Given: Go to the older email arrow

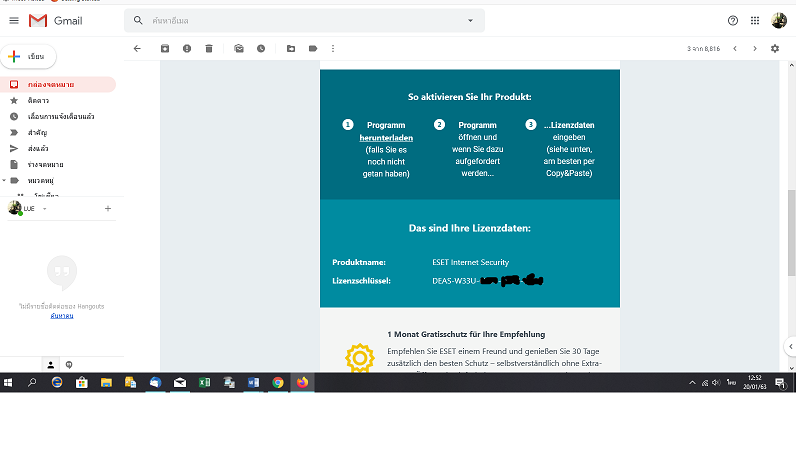Looking at the screenshot, I should (755, 48).
